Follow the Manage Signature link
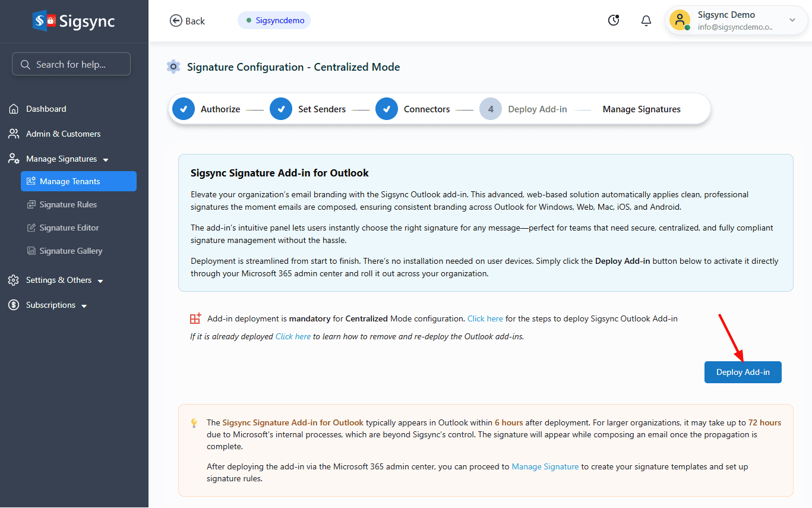The width and height of the screenshot is (812, 508). coord(545,466)
